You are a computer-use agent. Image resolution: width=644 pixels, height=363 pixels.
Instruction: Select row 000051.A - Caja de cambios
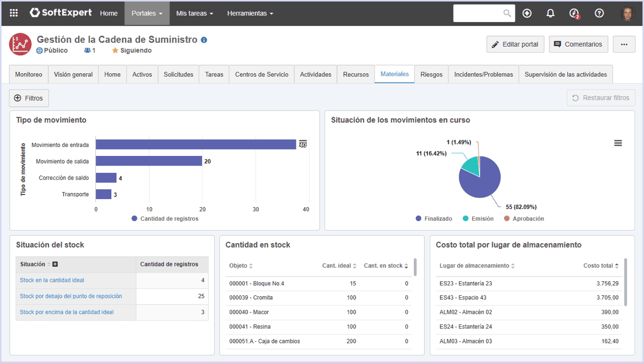(x=318, y=341)
